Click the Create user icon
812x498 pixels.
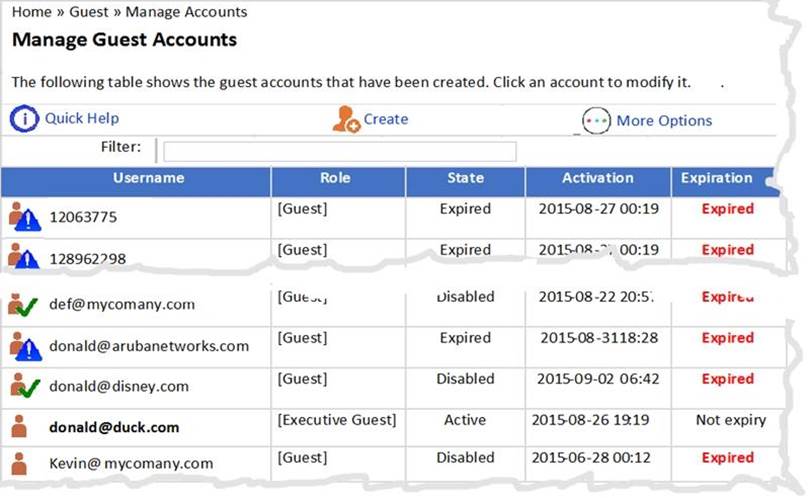point(345,119)
